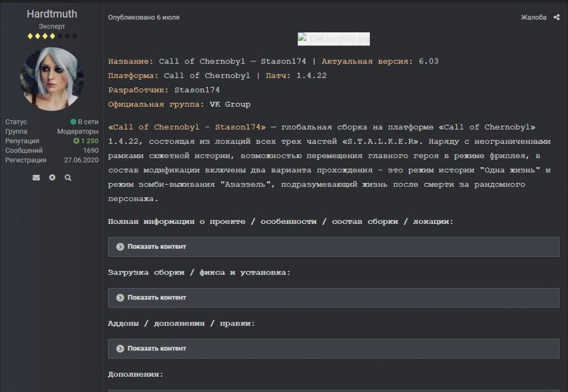Open Hardtmuth's profile via username
This screenshot has height=392, width=568.
coord(52,14)
